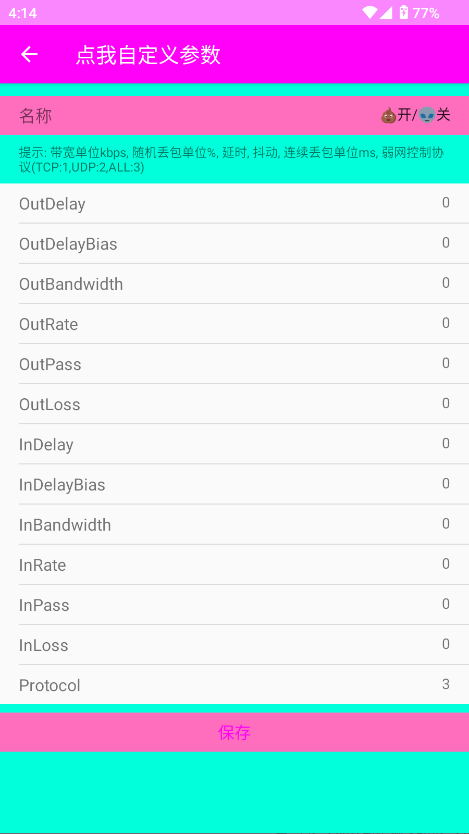Select the OutBandwidth value field
Image resolution: width=469 pixels, height=834 pixels.
pyautogui.click(x=446, y=283)
